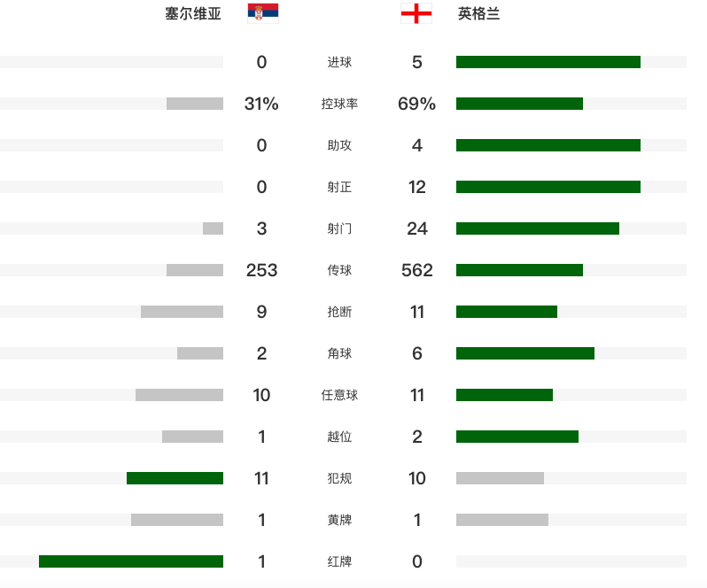
Task: Select the 传球 stat label
Action: (339, 270)
